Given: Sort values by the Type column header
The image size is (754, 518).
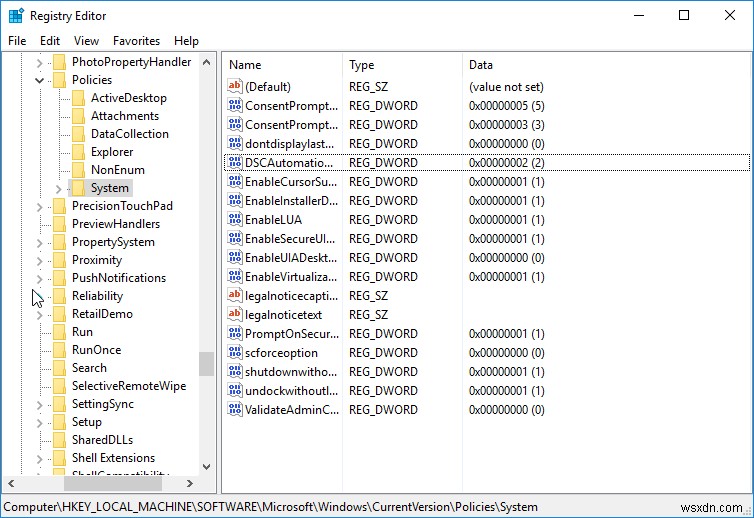Looking at the screenshot, I should (x=402, y=65).
